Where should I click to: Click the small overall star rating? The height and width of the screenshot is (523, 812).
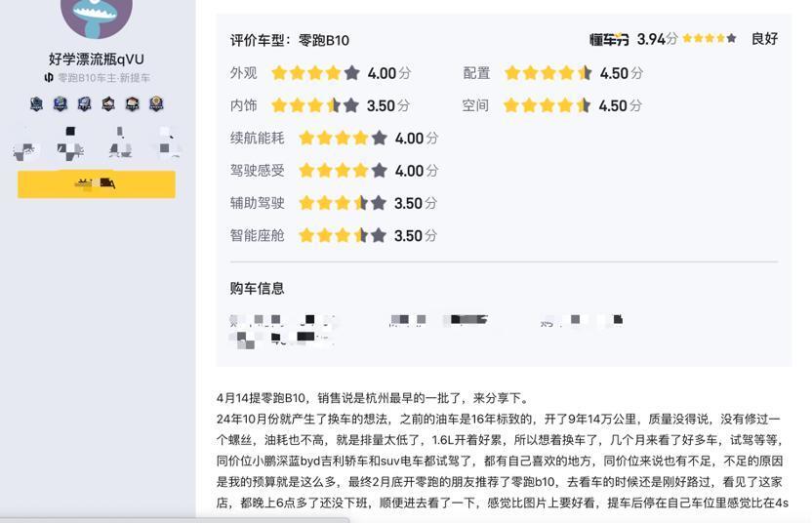[x=710, y=38]
